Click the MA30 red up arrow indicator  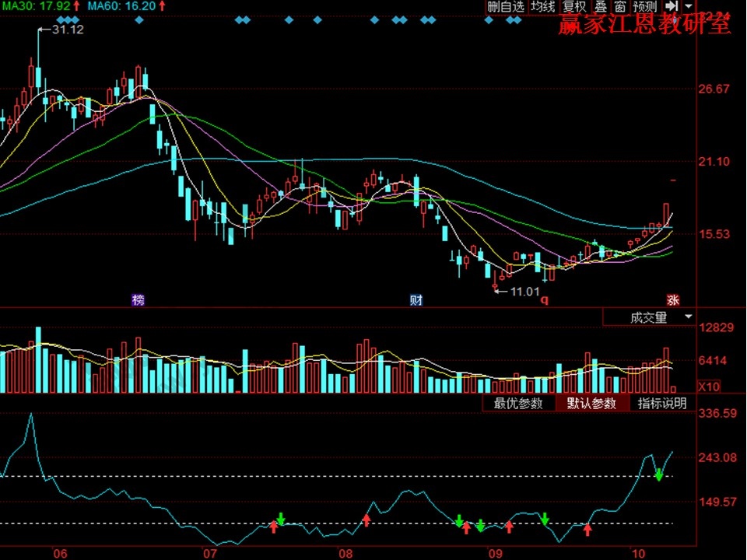(76, 6)
